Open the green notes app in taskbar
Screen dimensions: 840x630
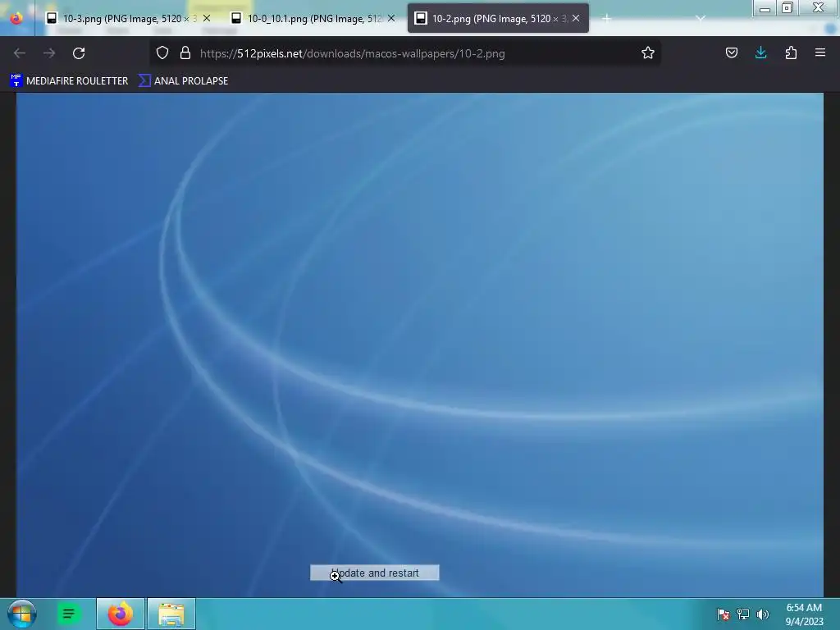pos(69,614)
